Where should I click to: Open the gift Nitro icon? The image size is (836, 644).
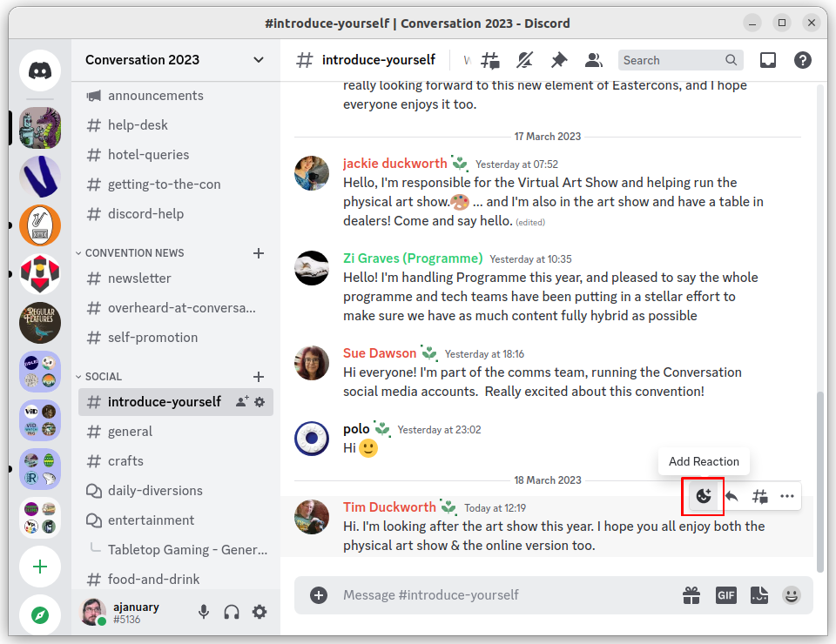click(x=691, y=595)
